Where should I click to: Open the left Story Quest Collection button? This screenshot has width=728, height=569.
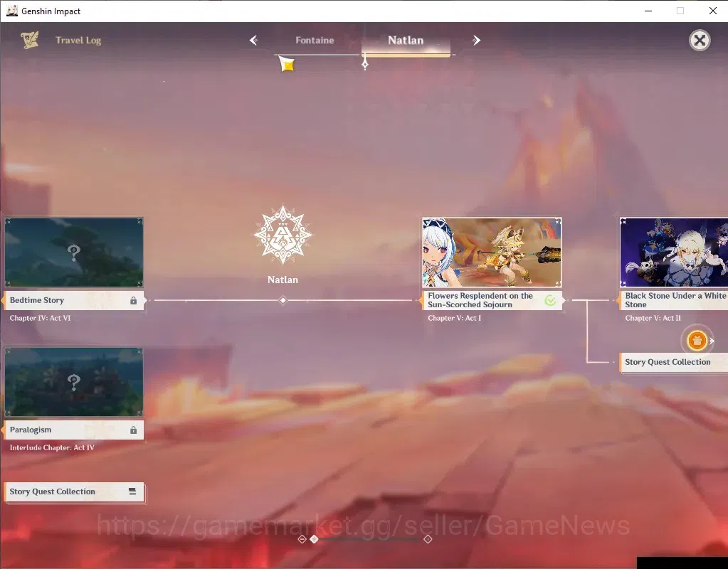[74, 492]
